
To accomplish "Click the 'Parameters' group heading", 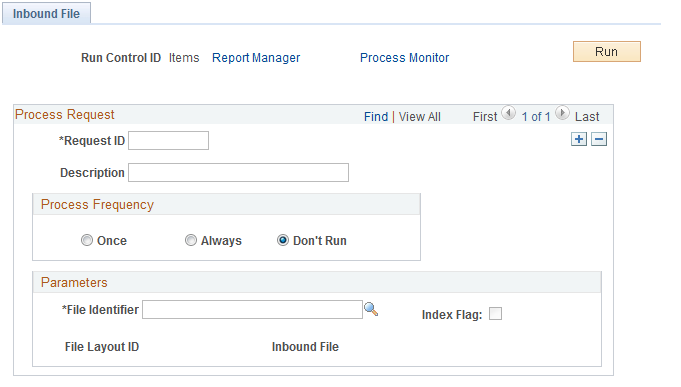I will (x=74, y=283).
